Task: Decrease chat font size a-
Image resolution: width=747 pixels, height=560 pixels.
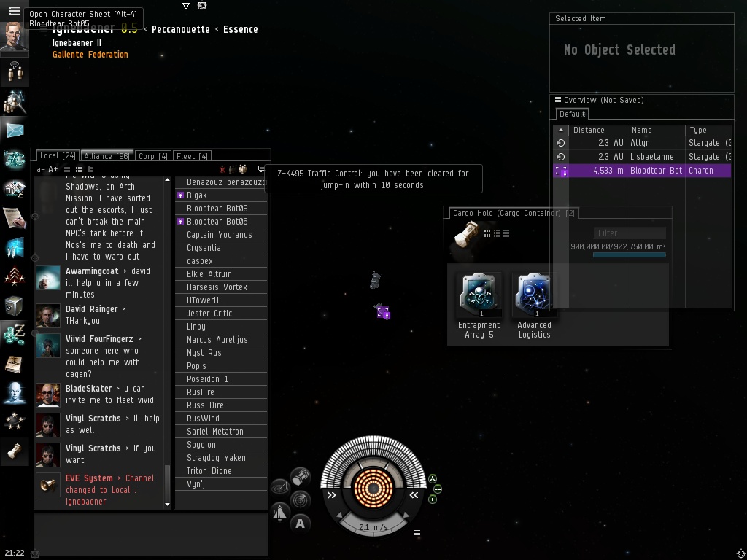Action: (x=41, y=169)
